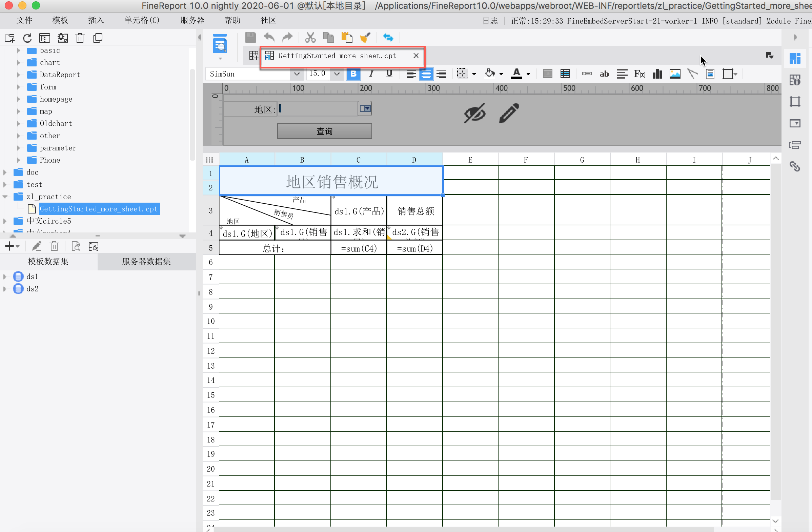
Task: Close the GettingStarted_more_sheet.cpt tab
Action: [x=416, y=56]
